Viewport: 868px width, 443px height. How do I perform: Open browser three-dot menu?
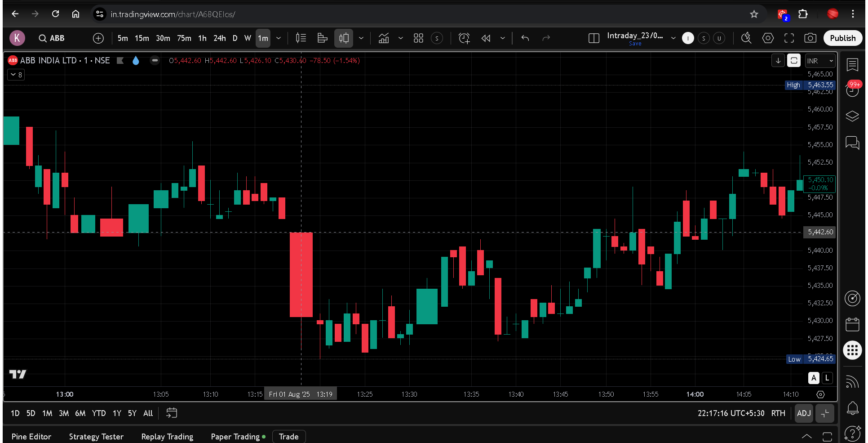click(x=853, y=14)
